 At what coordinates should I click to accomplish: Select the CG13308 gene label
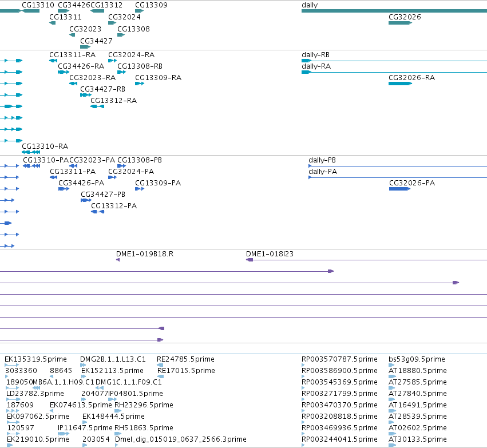pyautogui.click(x=133, y=29)
